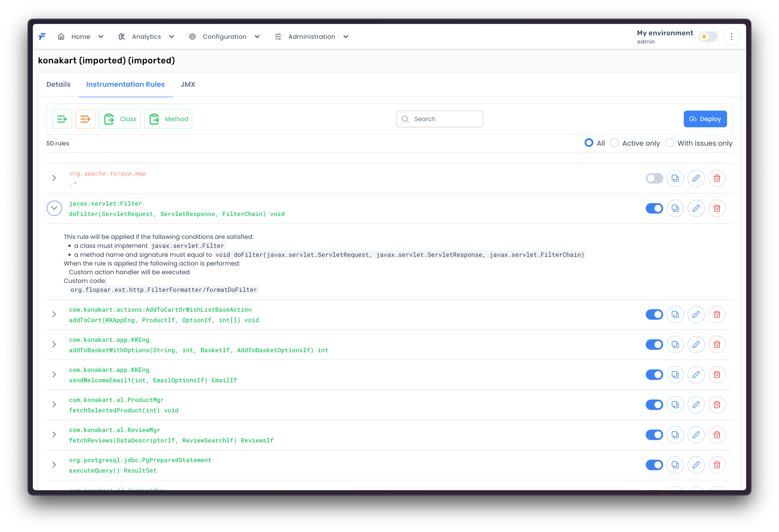Click the green add rule icon
Viewport: 779px width, 532px height.
pyautogui.click(x=62, y=119)
